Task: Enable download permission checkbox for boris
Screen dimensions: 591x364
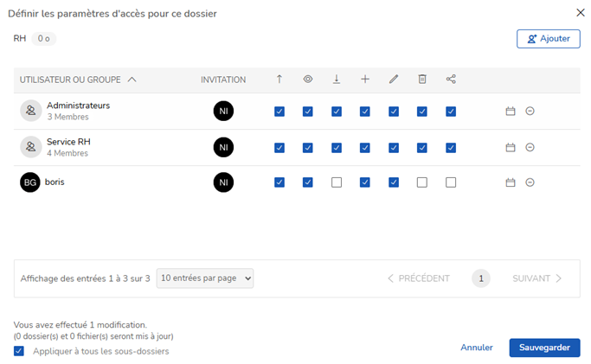Action: pyautogui.click(x=337, y=182)
